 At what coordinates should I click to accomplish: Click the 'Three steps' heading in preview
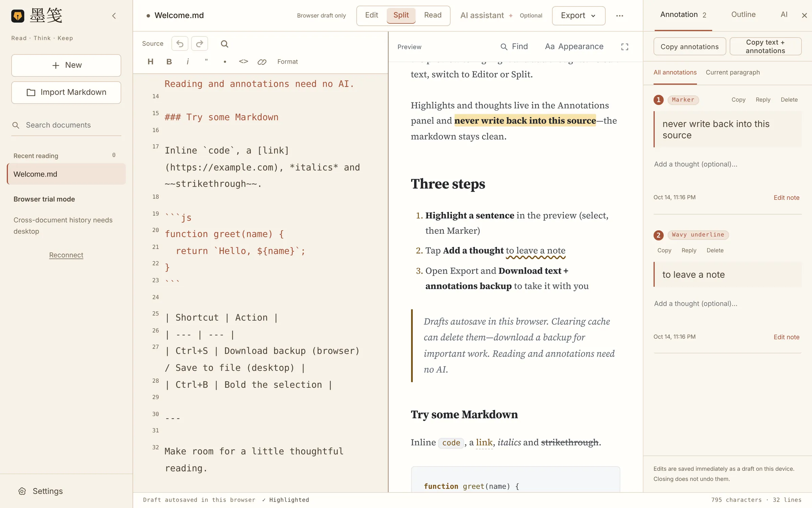[x=448, y=184]
